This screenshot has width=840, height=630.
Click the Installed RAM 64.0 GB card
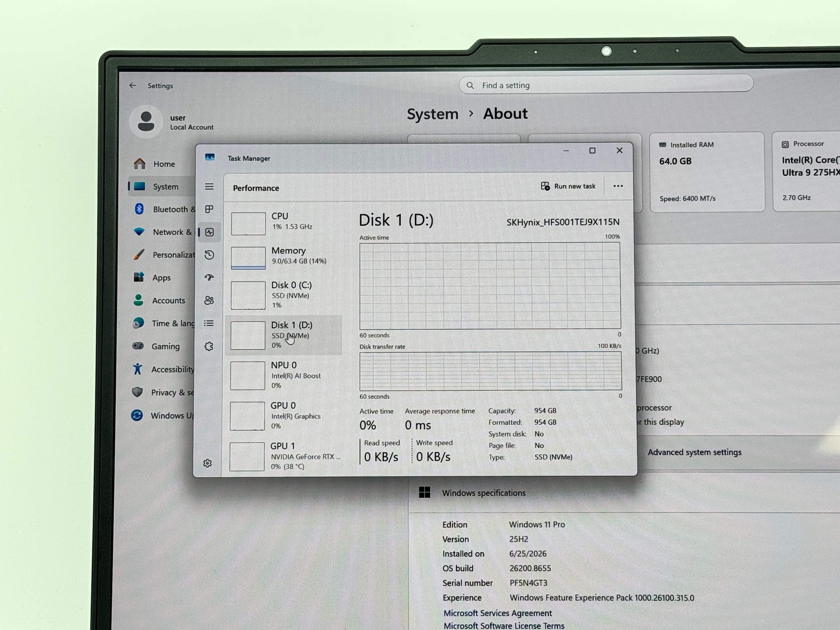click(707, 172)
